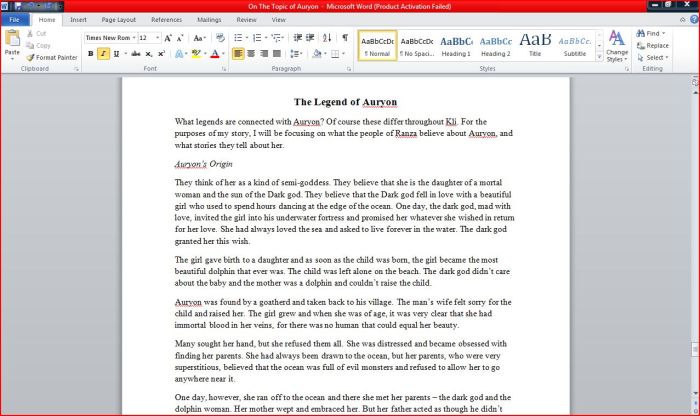The image size is (700, 416).
Task: Click the Grow Font icon
Action: pyautogui.click(x=168, y=38)
